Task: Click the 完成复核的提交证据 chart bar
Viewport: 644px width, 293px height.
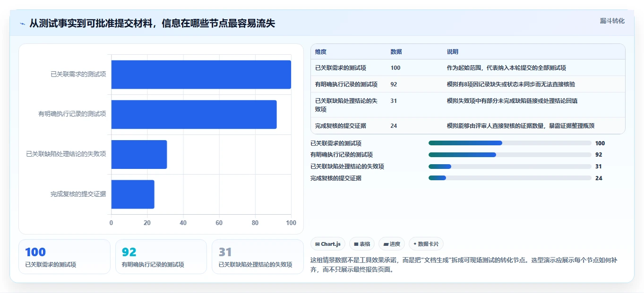Action: 133,194
